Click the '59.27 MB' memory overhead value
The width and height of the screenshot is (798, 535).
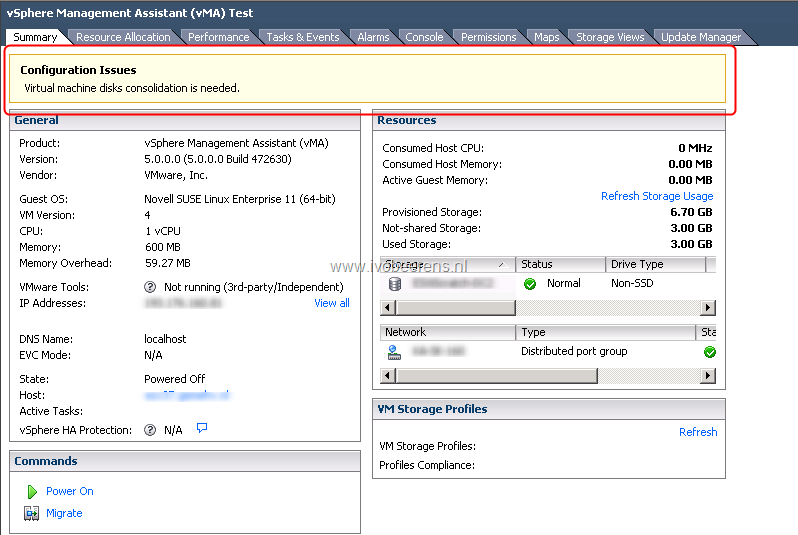coord(168,263)
